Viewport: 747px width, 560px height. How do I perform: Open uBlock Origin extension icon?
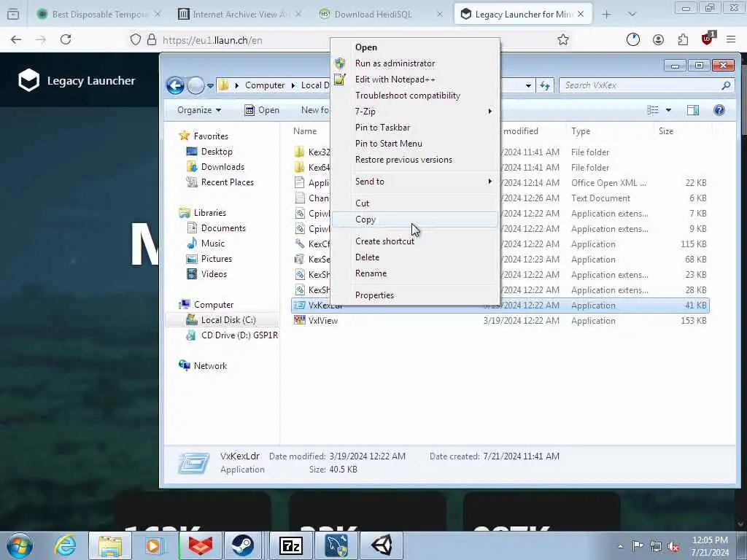pos(708,39)
